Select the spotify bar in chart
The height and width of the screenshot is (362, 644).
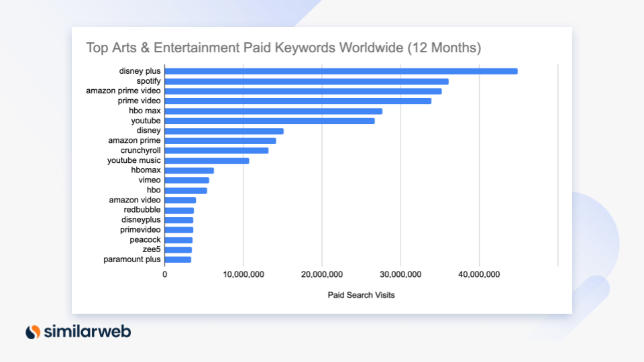click(307, 82)
